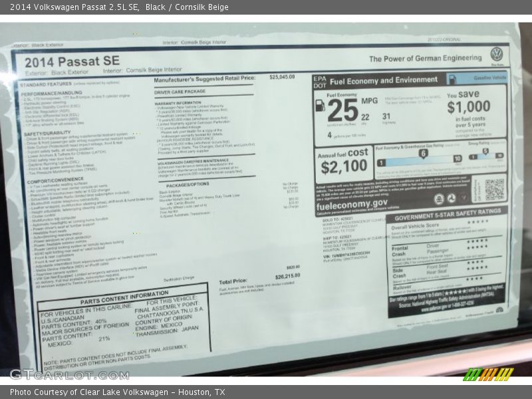Click the smog rating marker 5

click(x=485, y=152)
